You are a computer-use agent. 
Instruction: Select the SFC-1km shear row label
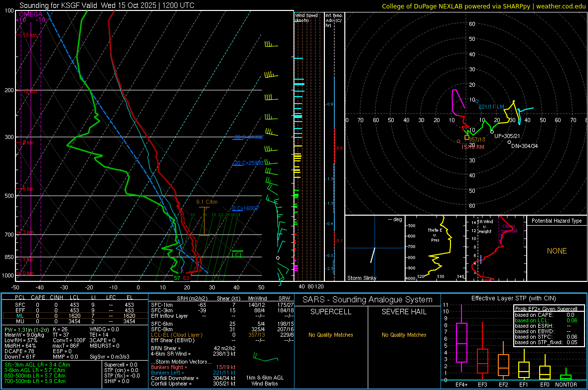coord(162,305)
